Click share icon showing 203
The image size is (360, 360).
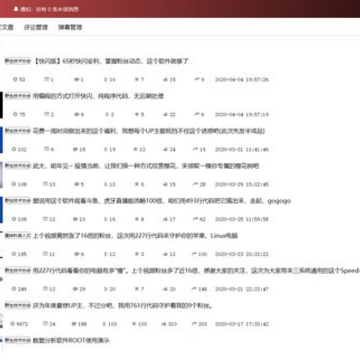pyautogui.click(x=194, y=324)
